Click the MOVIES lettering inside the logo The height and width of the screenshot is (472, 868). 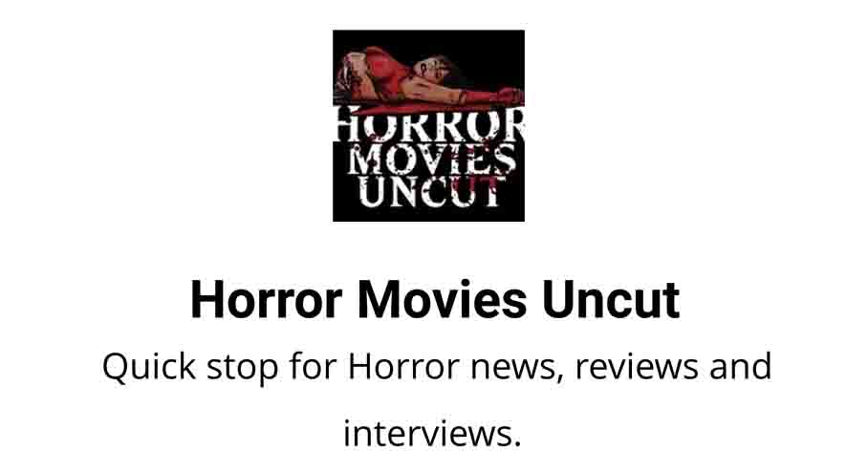(x=431, y=160)
